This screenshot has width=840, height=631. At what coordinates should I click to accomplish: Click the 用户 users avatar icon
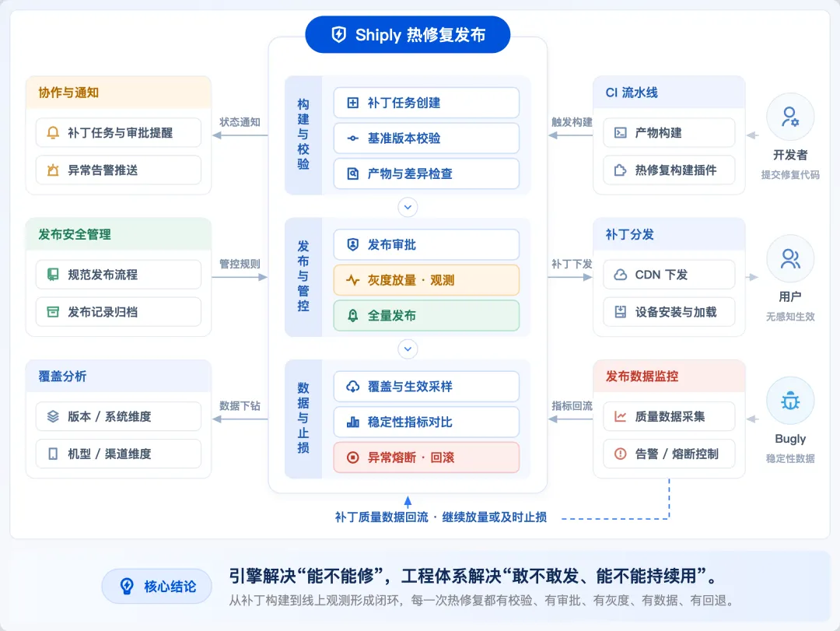(790, 259)
